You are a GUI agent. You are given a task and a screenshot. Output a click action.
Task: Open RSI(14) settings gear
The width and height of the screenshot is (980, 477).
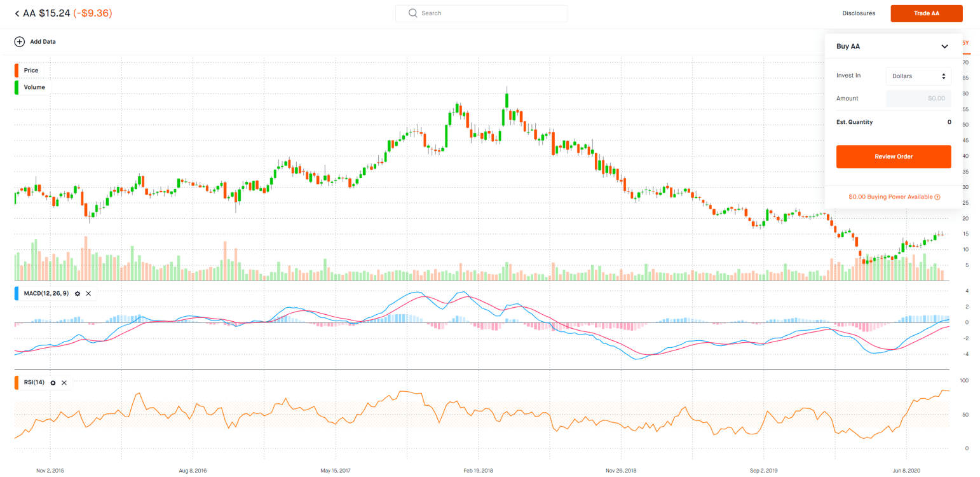coord(53,383)
